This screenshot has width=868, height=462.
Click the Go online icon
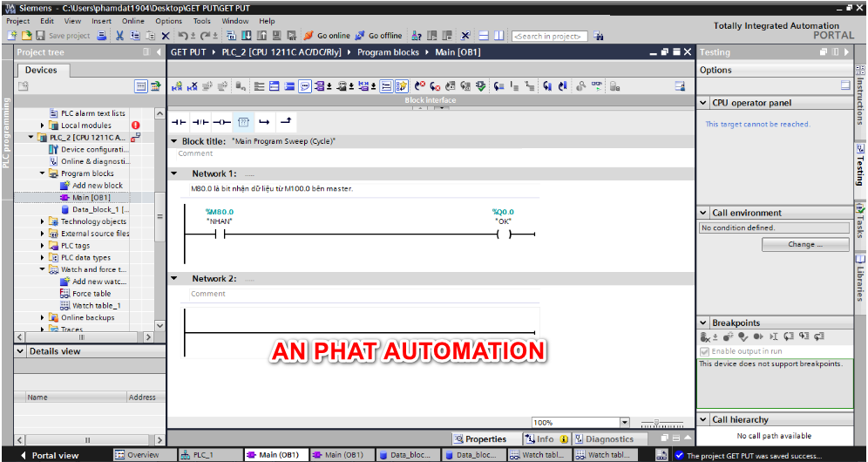click(327, 36)
